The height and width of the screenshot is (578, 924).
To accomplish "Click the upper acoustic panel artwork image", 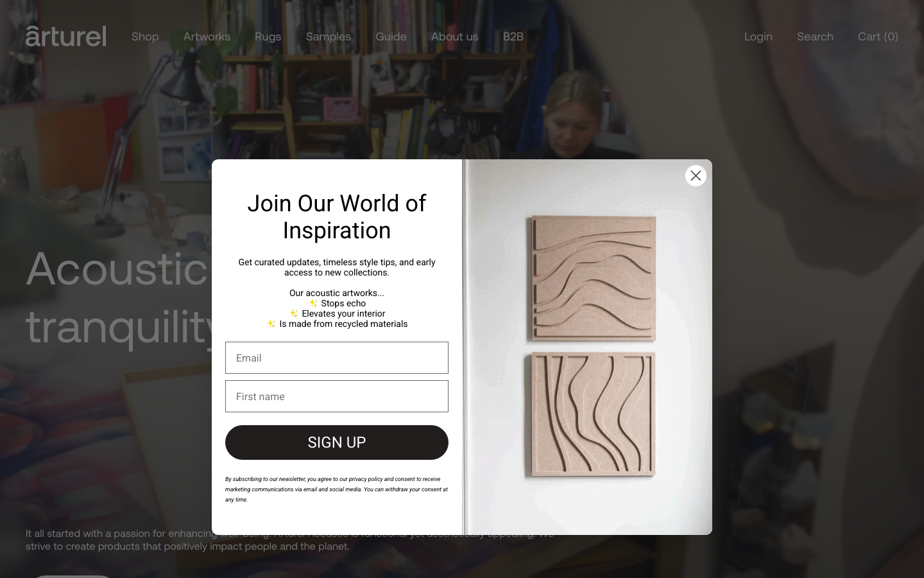I will click(x=592, y=278).
